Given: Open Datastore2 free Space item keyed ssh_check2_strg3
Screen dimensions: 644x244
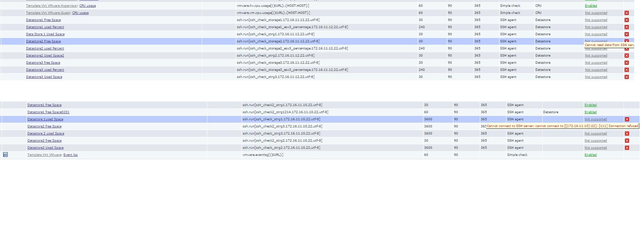Looking at the screenshot, I should pyautogui.click(x=44, y=126).
